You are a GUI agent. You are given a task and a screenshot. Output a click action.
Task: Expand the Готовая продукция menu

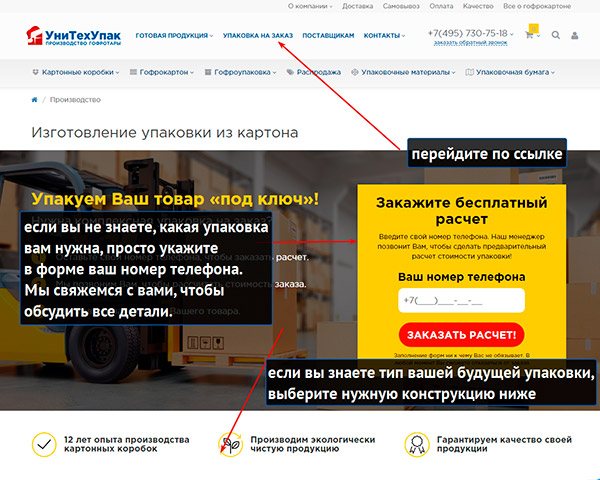point(211,36)
